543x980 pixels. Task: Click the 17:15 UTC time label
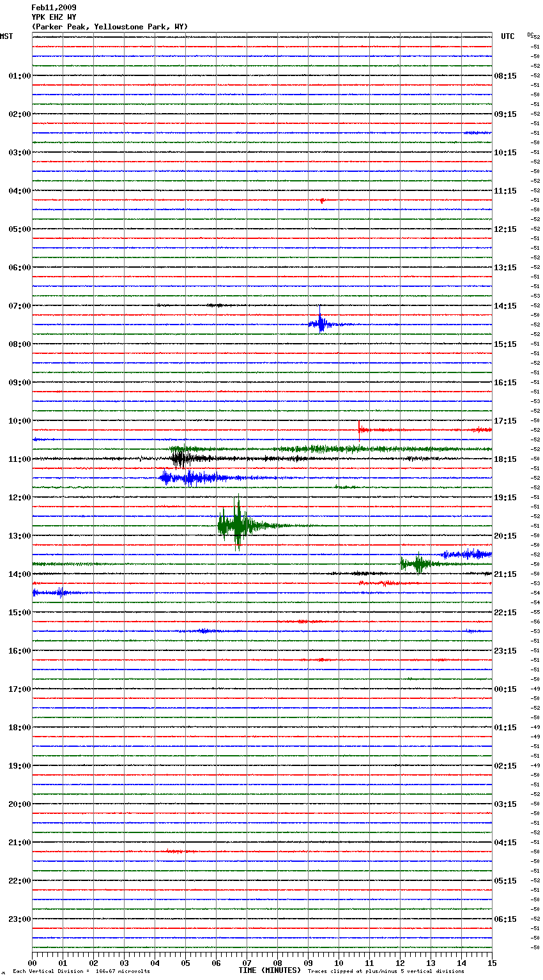pos(505,421)
